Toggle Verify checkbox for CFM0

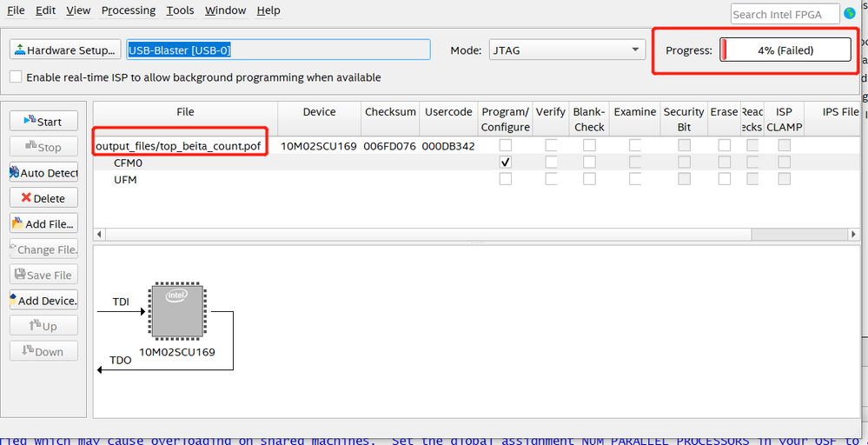pos(551,163)
